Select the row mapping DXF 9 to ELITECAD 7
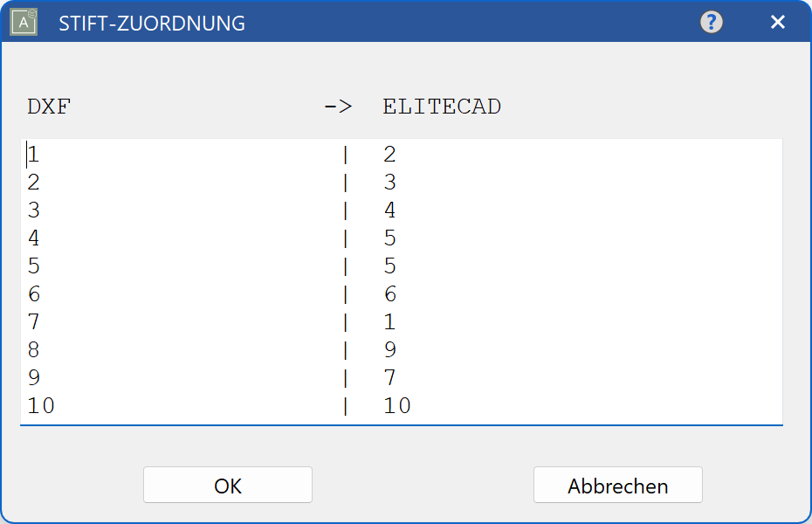This screenshot has height=524, width=812. (175, 377)
